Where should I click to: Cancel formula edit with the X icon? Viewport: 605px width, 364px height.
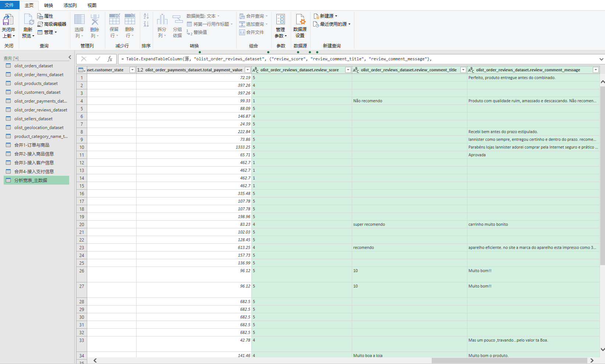(84, 59)
